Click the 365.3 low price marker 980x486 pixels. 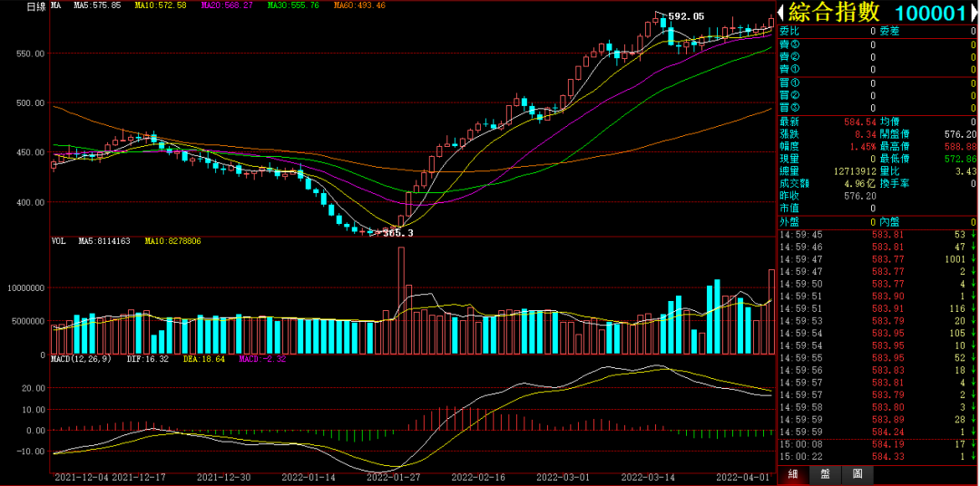click(397, 233)
